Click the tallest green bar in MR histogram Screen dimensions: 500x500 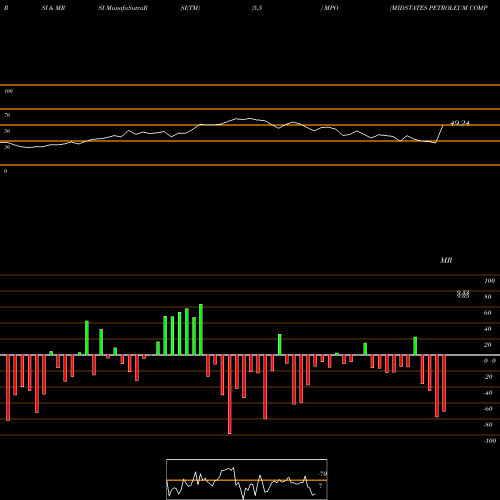[x=201, y=329]
